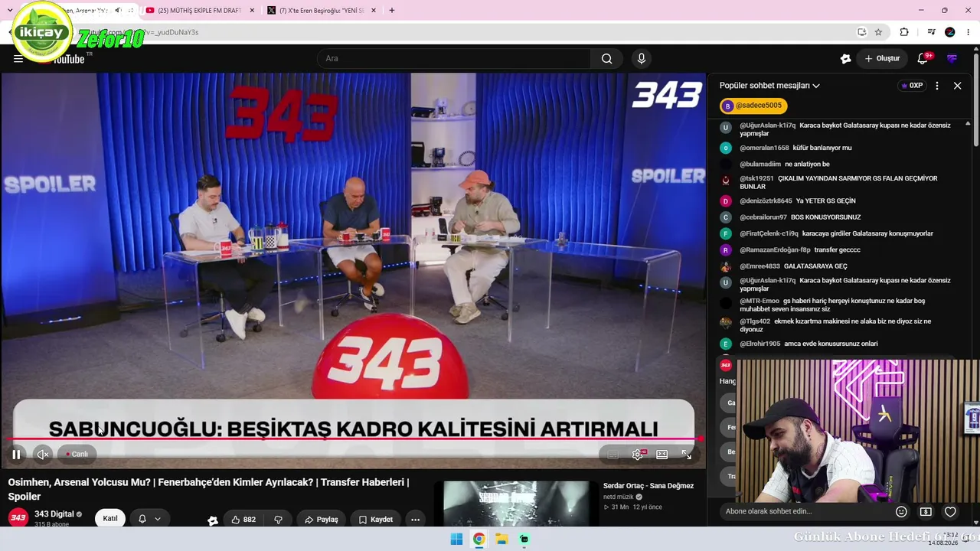Click the Katıl join button

[110, 519]
